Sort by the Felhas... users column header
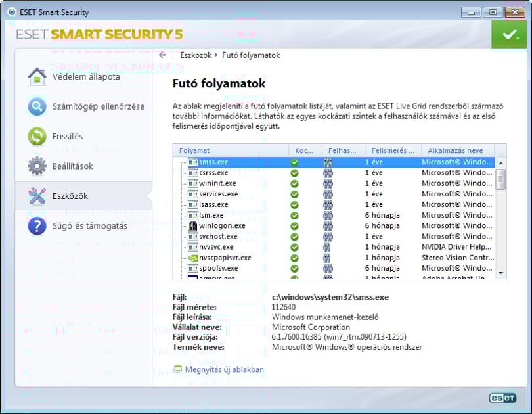 click(x=342, y=150)
